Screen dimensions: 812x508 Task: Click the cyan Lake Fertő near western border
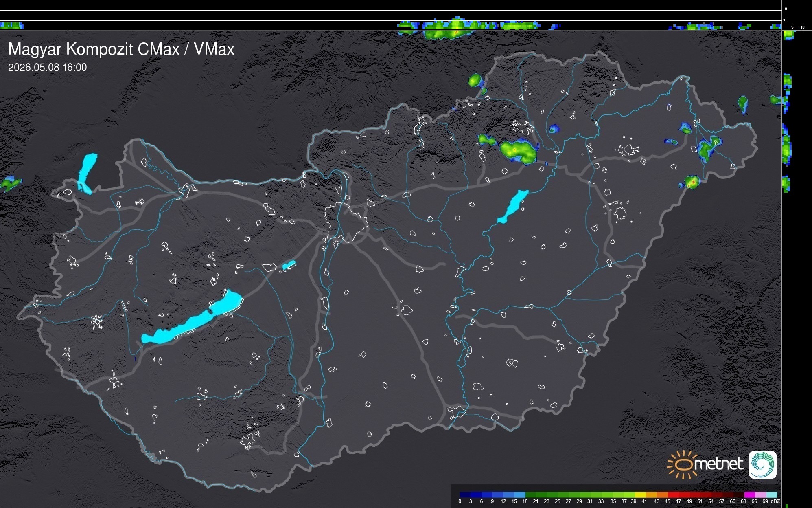(x=87, y=174)
